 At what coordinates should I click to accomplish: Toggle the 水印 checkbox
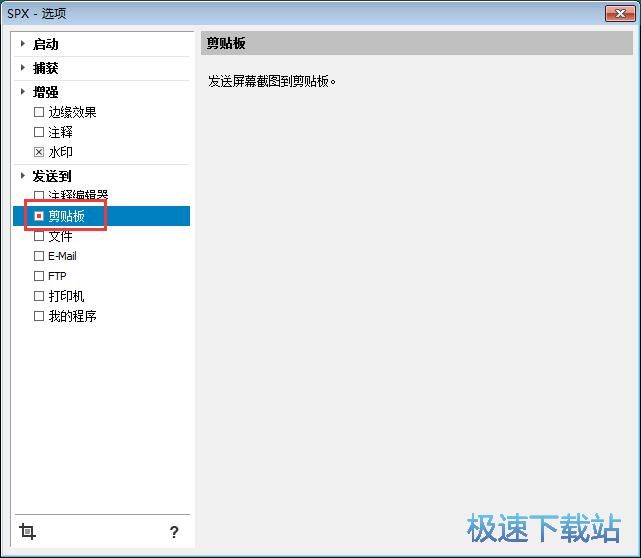[39, 152]
